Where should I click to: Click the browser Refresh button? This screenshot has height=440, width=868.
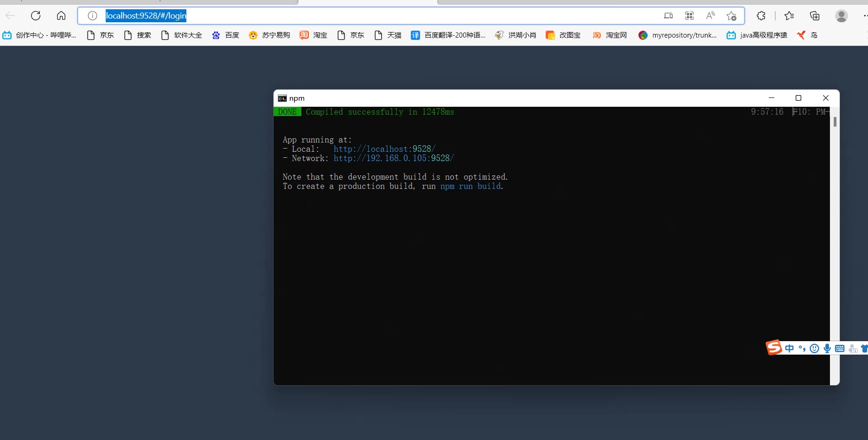36,16
